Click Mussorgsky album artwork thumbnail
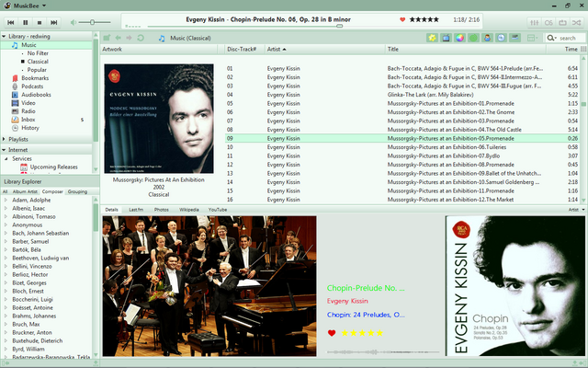This screenshot has height=368, width=588. tap(159, 119)
